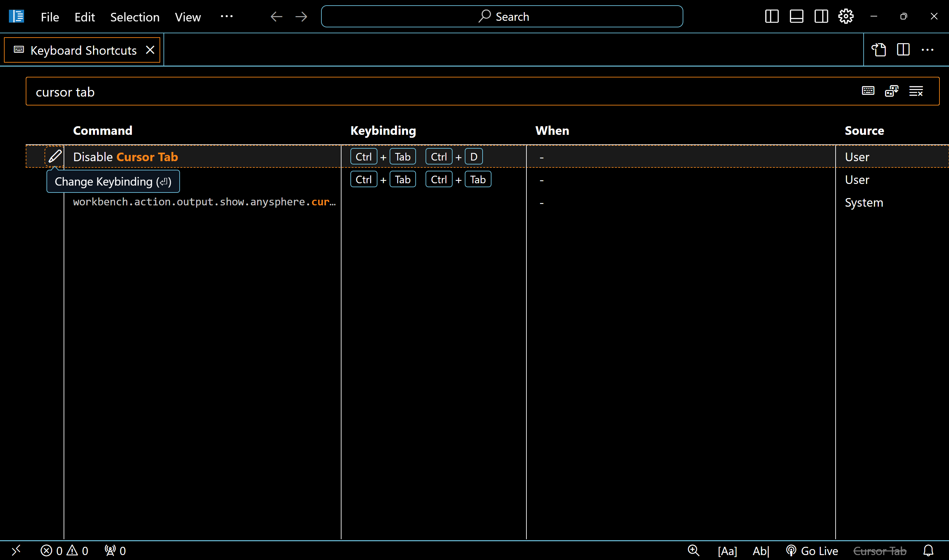Click the application logo icon in title bar
The image size is (949, 560).
[x=16, y=16]
